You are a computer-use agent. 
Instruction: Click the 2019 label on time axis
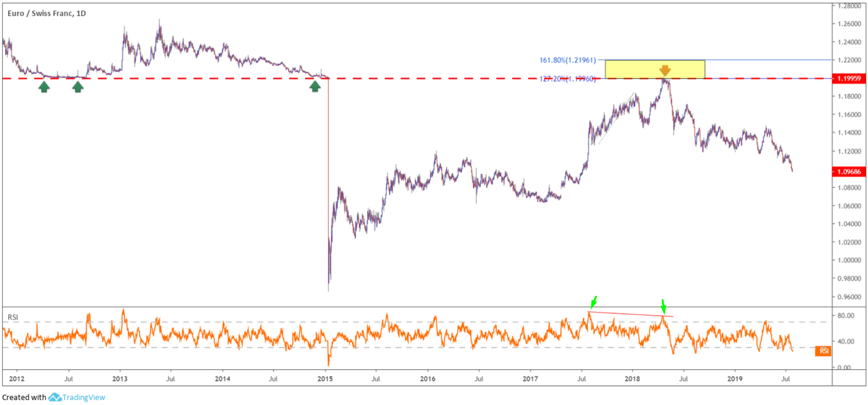(x=735, y=378)
